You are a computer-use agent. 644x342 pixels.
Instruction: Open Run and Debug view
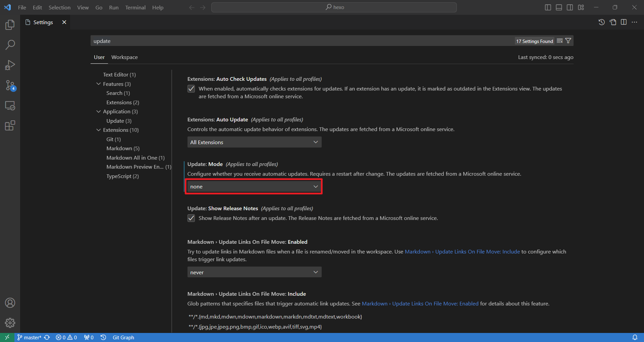[x=10, y=65]
